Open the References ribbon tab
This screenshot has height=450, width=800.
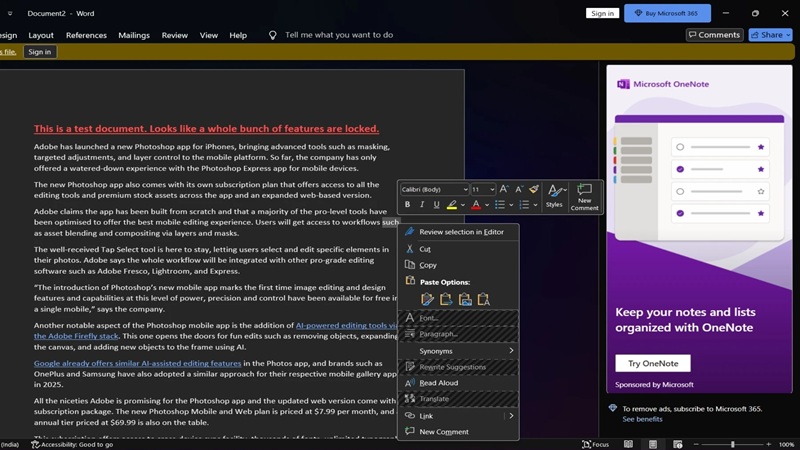coord(86,35)
